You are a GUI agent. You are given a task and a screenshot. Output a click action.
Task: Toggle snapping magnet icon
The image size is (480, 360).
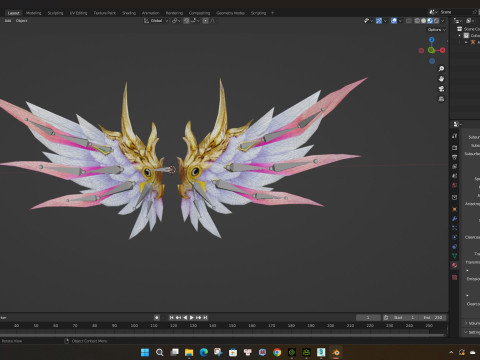tap(186, 21)
